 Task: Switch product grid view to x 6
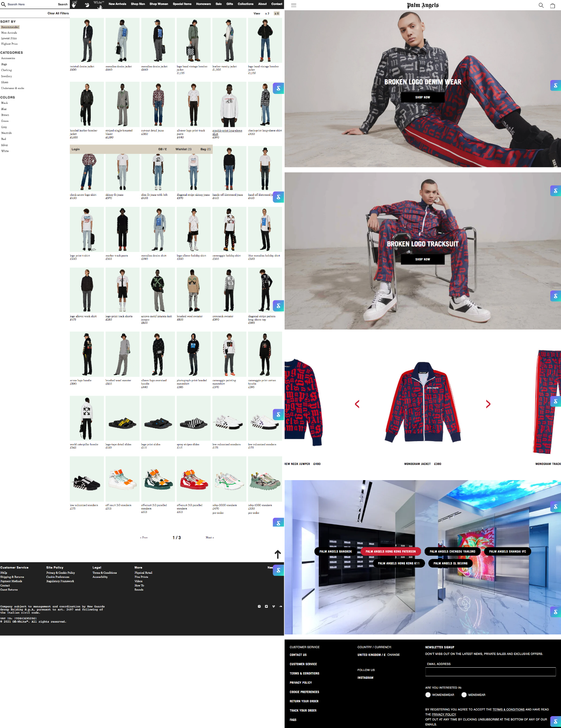pyautogui.click(x=277, y=14)
